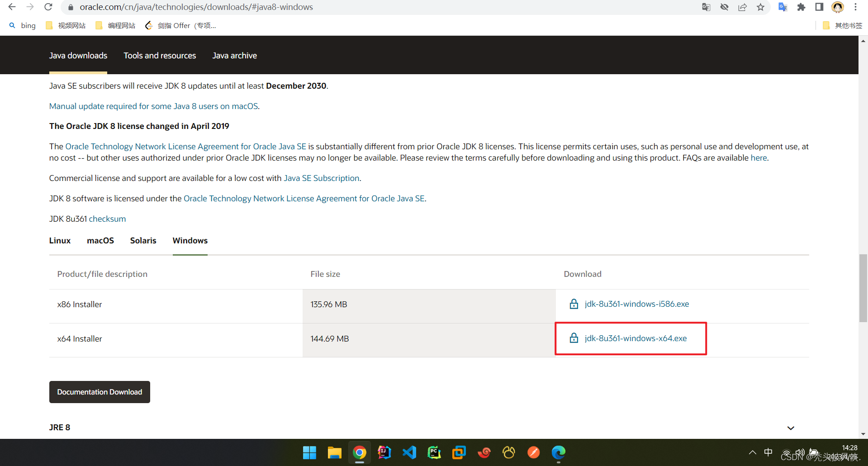
Task: Toggle the 中 input method indicator
Action: 768,452
